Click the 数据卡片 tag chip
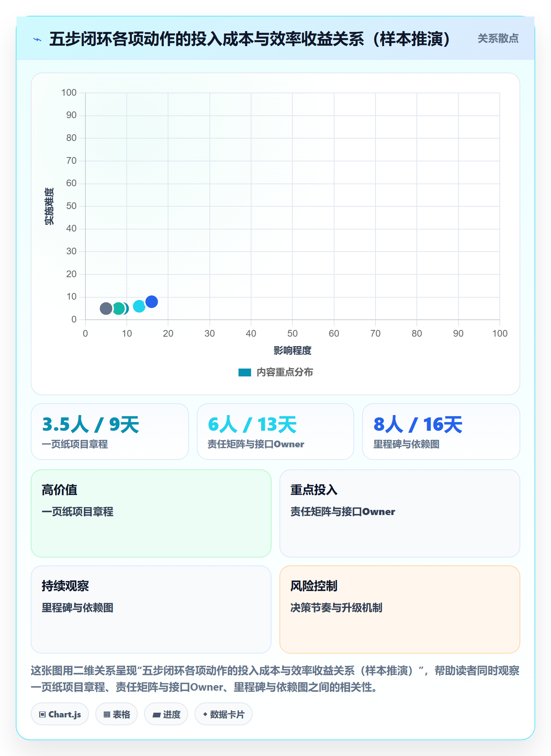The image size is (551, 756). tap(224, 714)
